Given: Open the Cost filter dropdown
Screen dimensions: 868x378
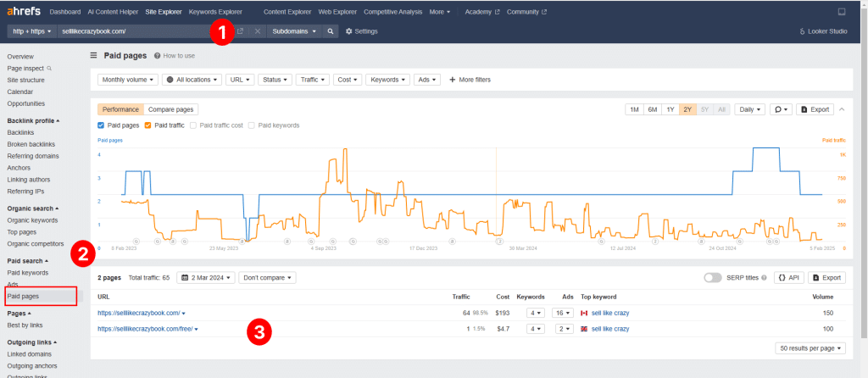Looking at the screenshot, I should pos(348,80).
